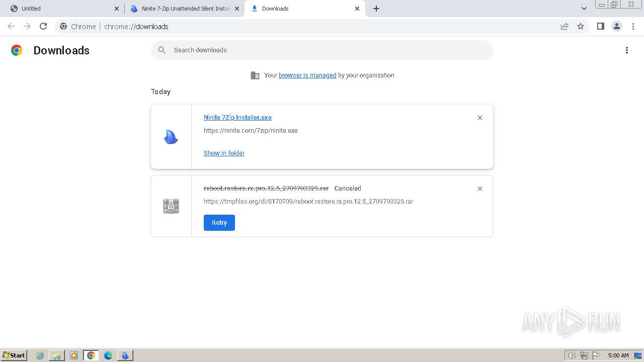Open the volume speaker tray icon
Screen dimensions: 644x362
[x=572, y=355]
